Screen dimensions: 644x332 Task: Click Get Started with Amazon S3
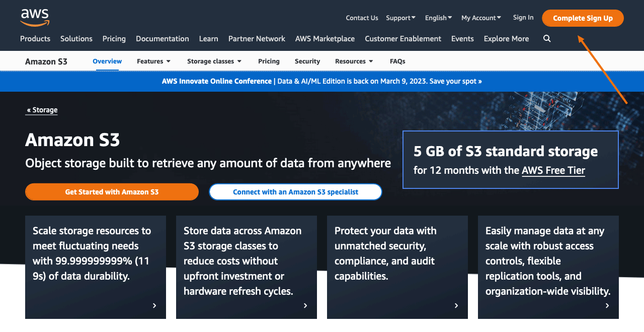point(112,192)
